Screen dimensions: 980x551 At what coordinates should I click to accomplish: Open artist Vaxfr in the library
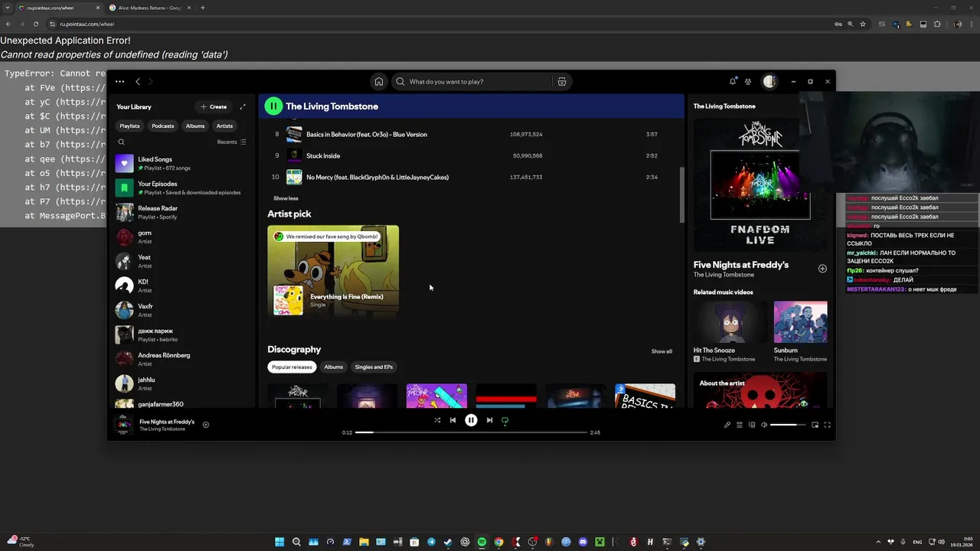(181, 310)
